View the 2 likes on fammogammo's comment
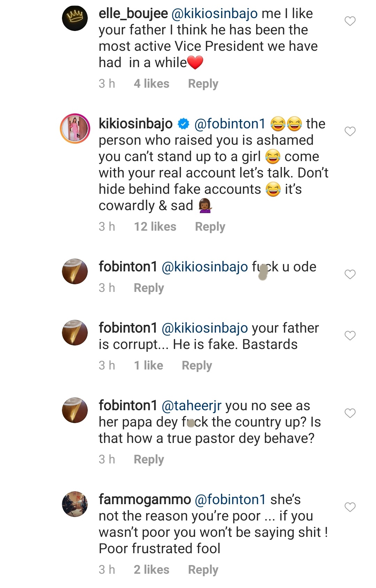Screen dimensions: 376x588 pyautogui.click(x=151, y=570)
